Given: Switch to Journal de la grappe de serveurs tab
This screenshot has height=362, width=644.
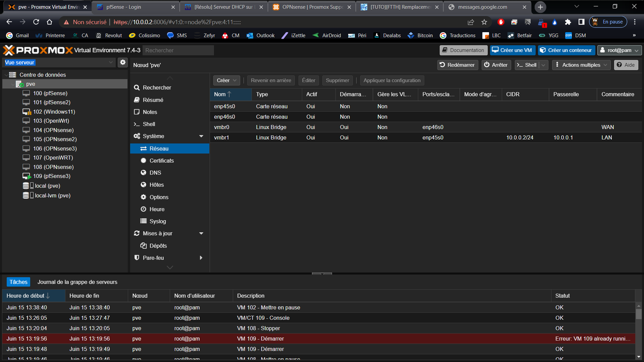Looking at the screenshot, I should (x=77, y=282).
